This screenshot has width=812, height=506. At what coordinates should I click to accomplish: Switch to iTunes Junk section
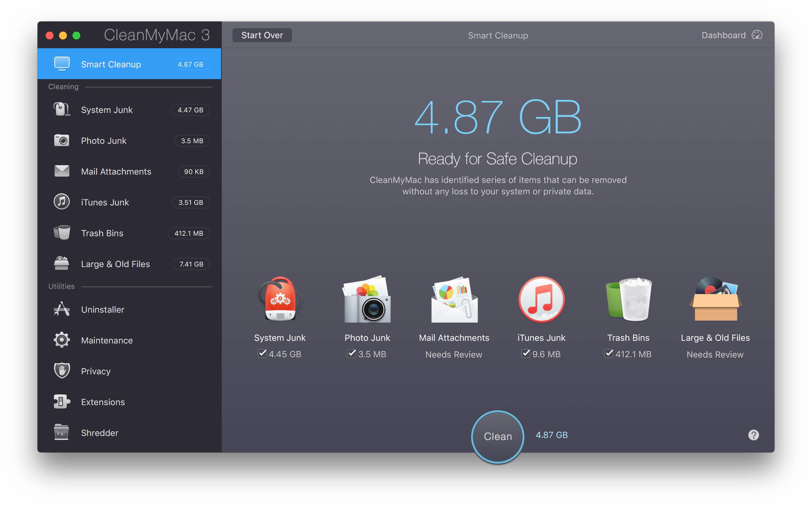[129, 202]
